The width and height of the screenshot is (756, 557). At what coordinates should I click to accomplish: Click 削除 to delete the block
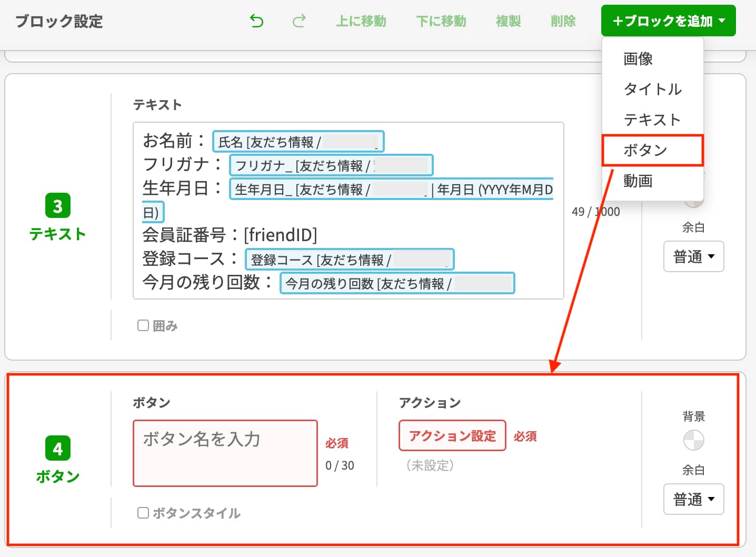coord(562,21)
